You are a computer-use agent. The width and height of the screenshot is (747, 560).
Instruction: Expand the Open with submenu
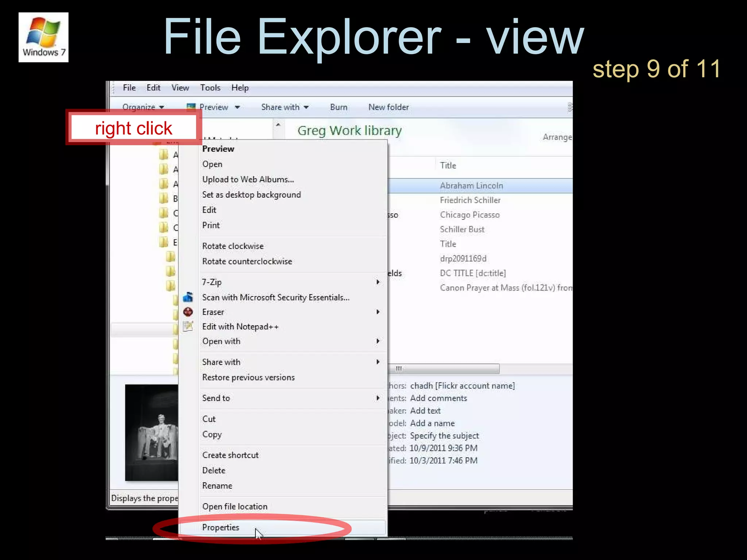tap(292, 341)
